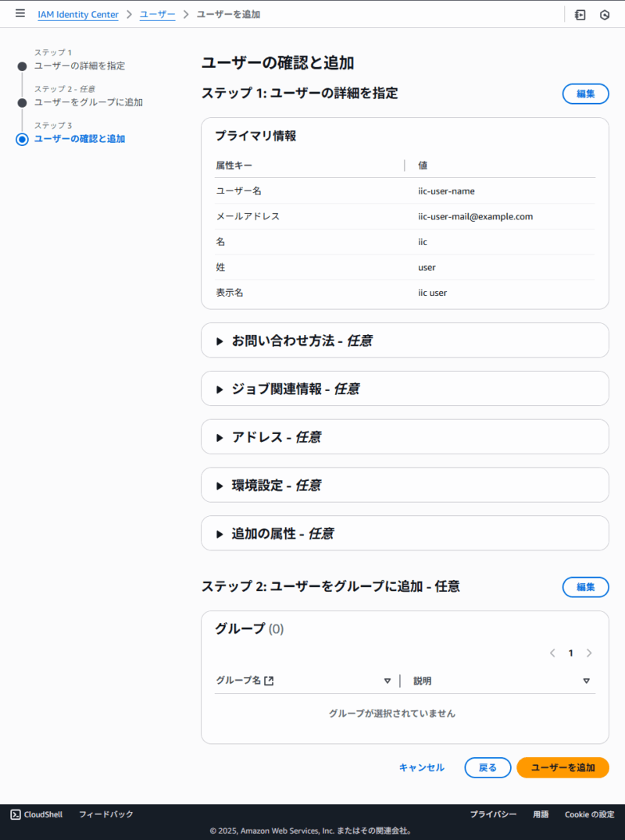The width and height of the screenshot is (625, 840).
Task: Click キャンセル to cancel user creation
Action: point(421,767)
